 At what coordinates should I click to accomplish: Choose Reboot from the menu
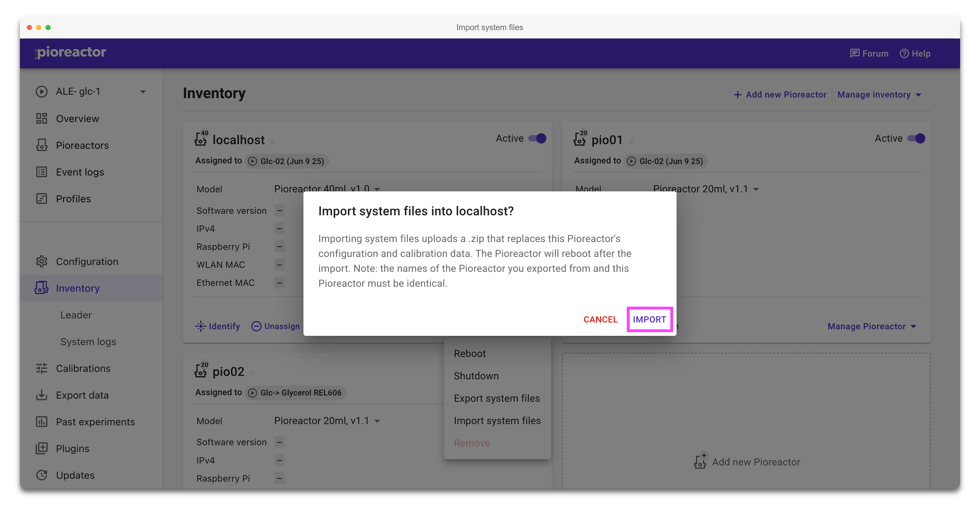pos(469,354)
